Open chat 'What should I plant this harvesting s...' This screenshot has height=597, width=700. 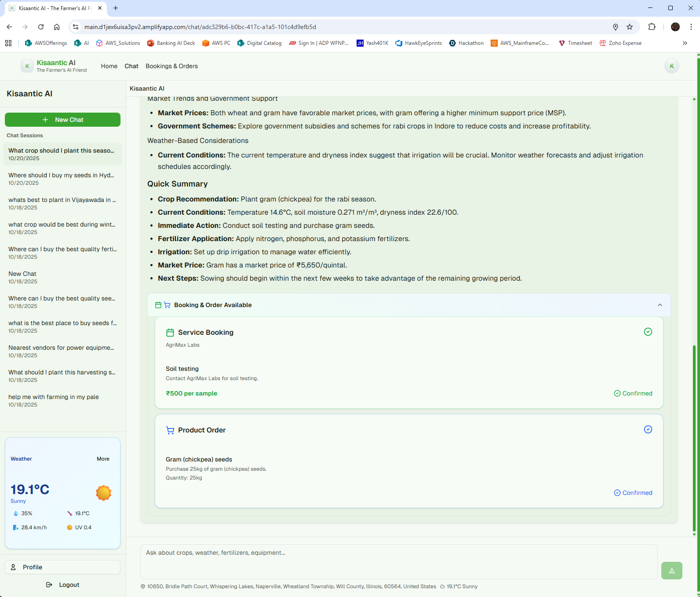coord(62,376)
